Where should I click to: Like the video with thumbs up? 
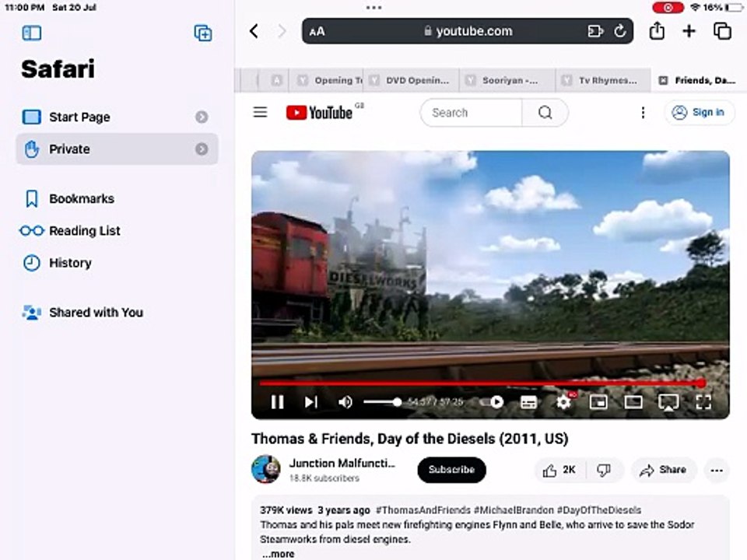[x=559, y=471]
